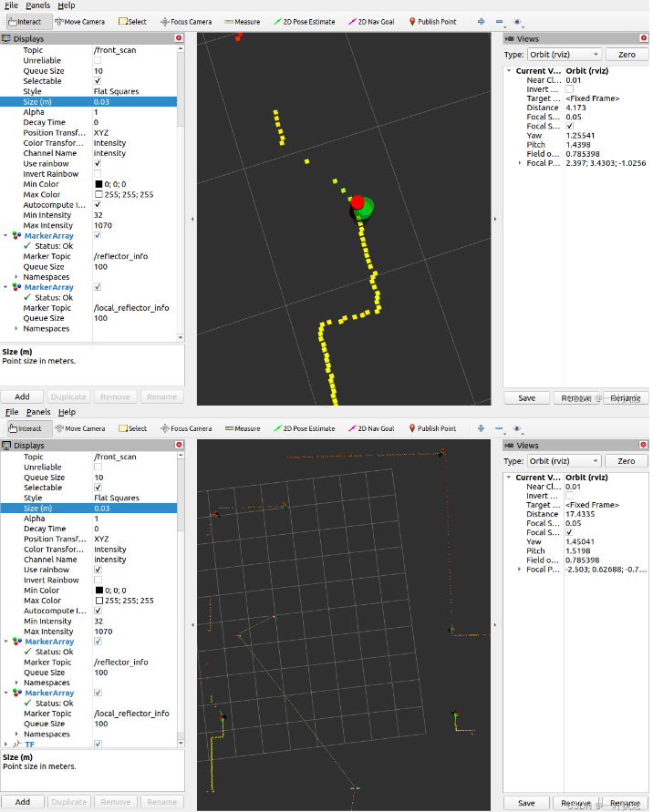Open Panels menu in bottom window
Image resolution: width=653 pixels, height=812 pixels.
click(x=38, y=412)
